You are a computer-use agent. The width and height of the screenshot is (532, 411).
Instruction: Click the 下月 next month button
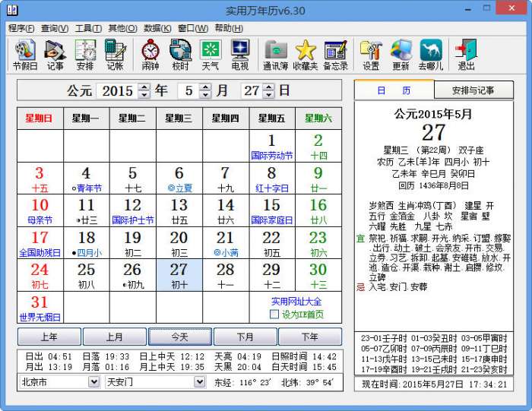(x=245, y=337)
